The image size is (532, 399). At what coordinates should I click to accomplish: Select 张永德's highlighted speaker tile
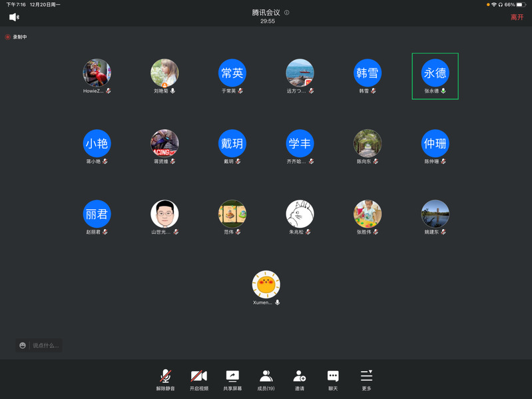click(435, 76)
